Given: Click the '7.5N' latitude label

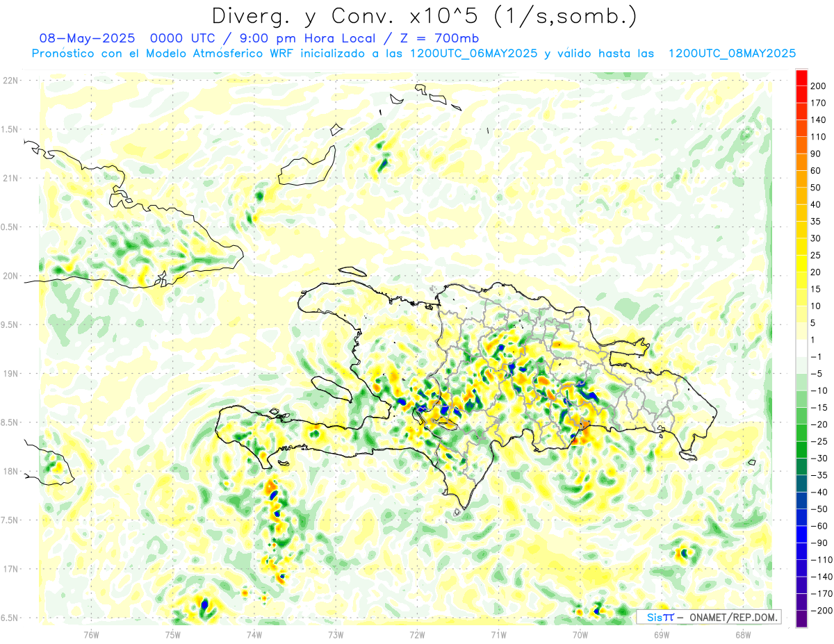Looking at the screenshot, I should (10, 520).
